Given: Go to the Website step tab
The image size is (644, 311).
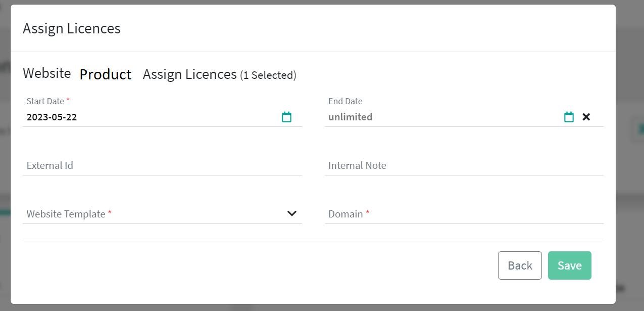Looking at the screenshot, I should click(47, 73).
